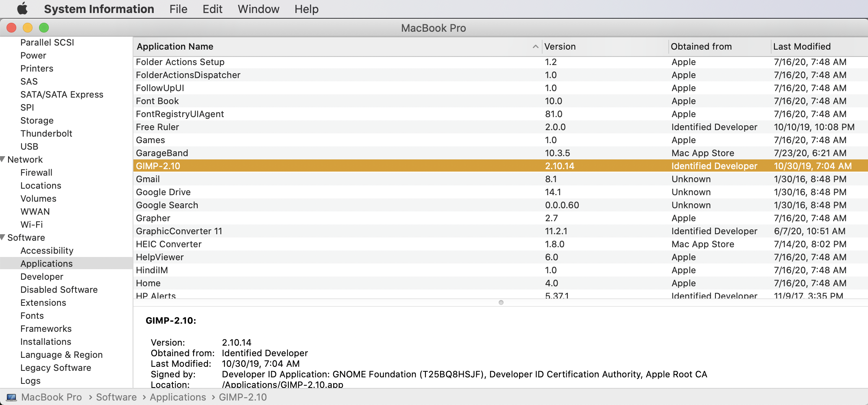The width and height of the screenshot is (868, 405).
Task: Select Language & Region in sidebar
Action: pyautogui.click(x=61, y=355)
